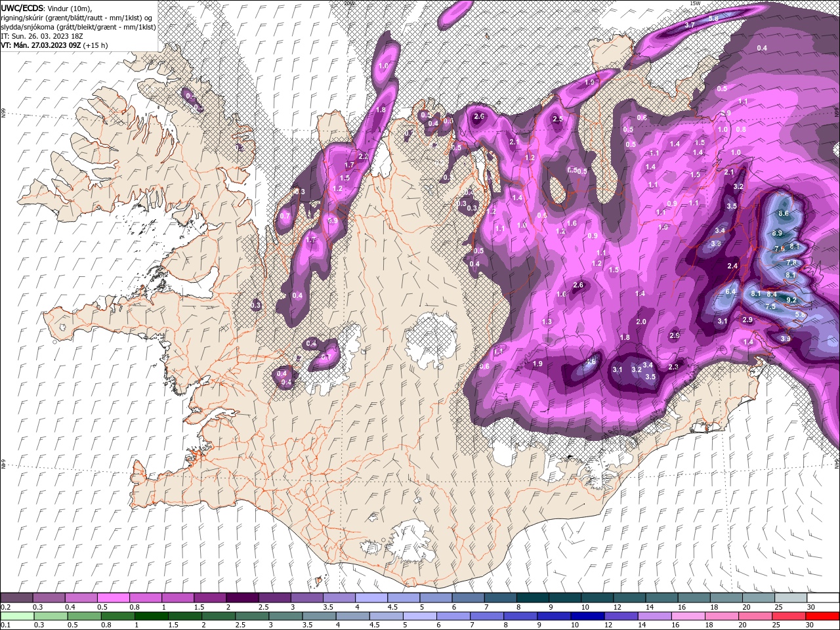Click the '12' label under the snow legend

618,607
